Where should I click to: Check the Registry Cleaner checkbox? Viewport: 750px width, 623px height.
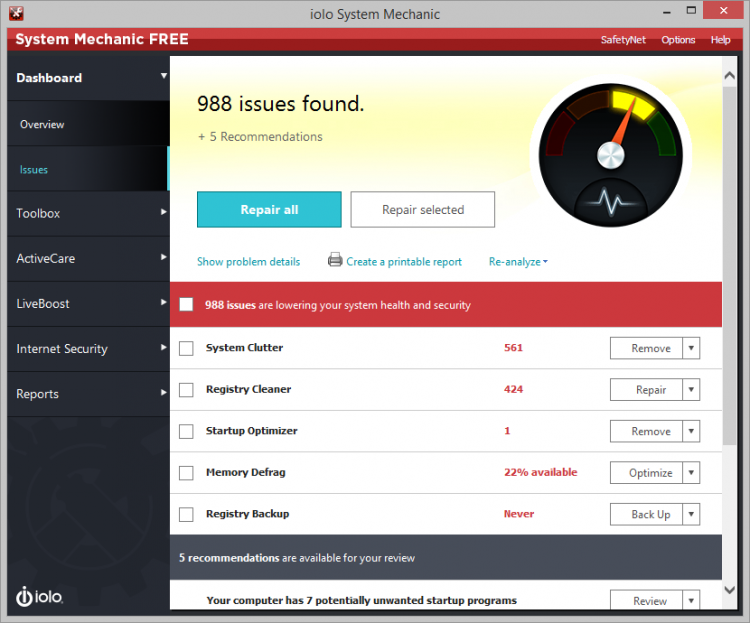(x=186, y=390)
